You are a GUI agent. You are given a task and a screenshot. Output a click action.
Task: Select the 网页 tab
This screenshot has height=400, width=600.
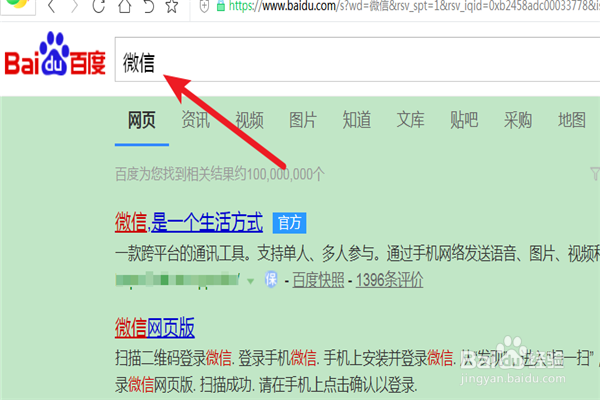pos(142,120)
